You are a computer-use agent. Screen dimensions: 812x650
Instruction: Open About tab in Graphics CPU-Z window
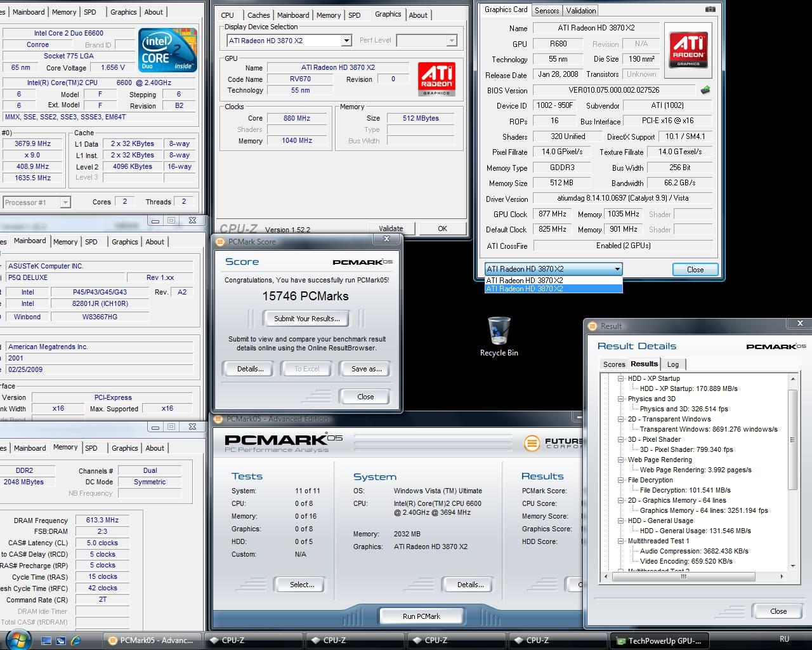(x=418, y=15)
